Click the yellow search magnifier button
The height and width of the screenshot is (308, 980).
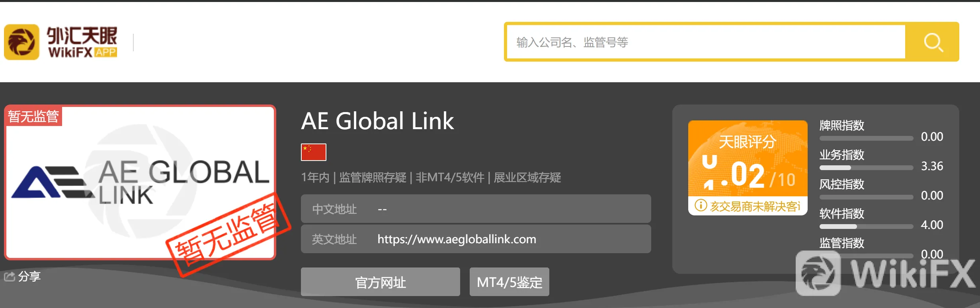click(933, 42)
